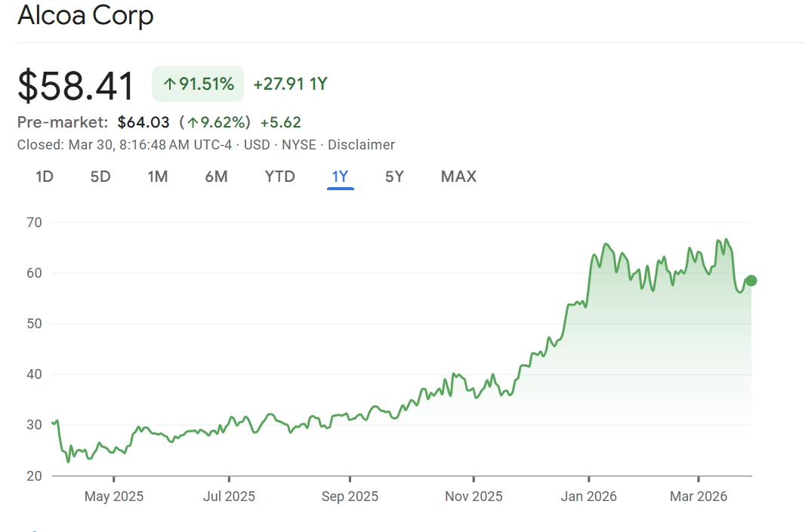805x532 pixels.
Task: Click the Sep 2025 axis label
Action: (350, 496)
